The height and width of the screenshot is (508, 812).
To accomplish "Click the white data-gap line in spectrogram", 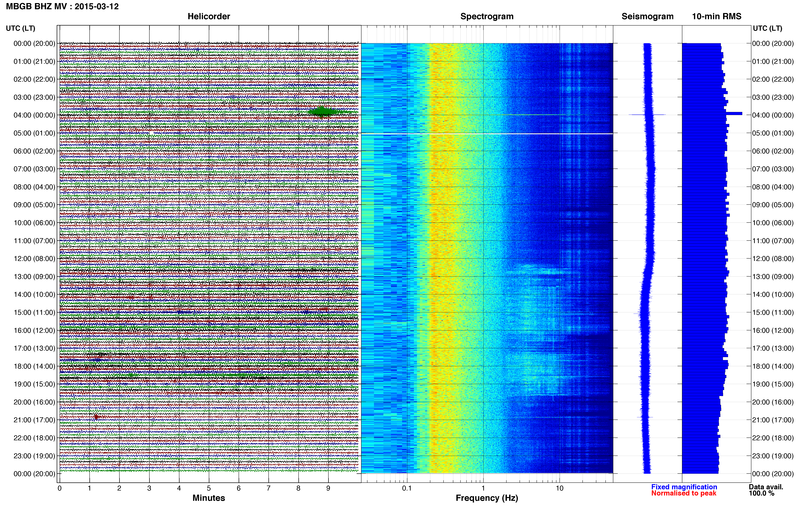I will (x=487, y=134).
